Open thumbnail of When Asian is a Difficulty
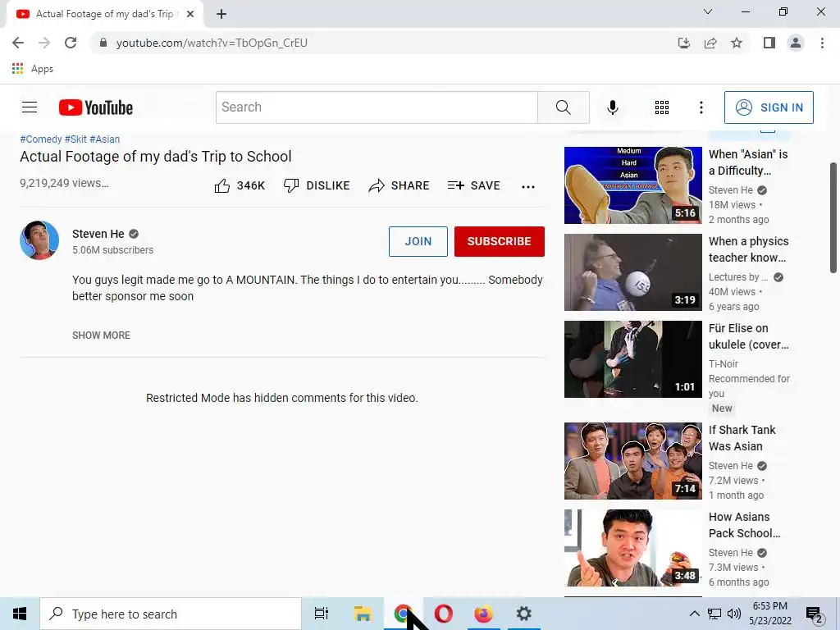 coord(632,185)
